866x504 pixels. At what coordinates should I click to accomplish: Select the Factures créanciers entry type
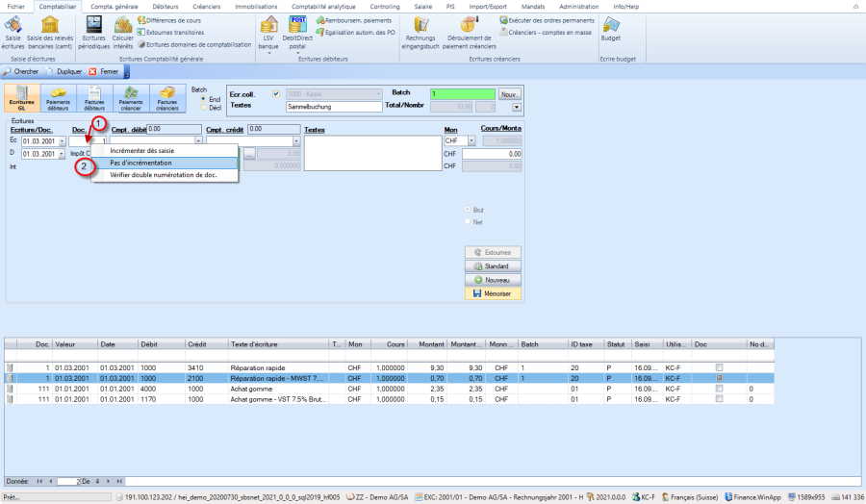[167, 98]
